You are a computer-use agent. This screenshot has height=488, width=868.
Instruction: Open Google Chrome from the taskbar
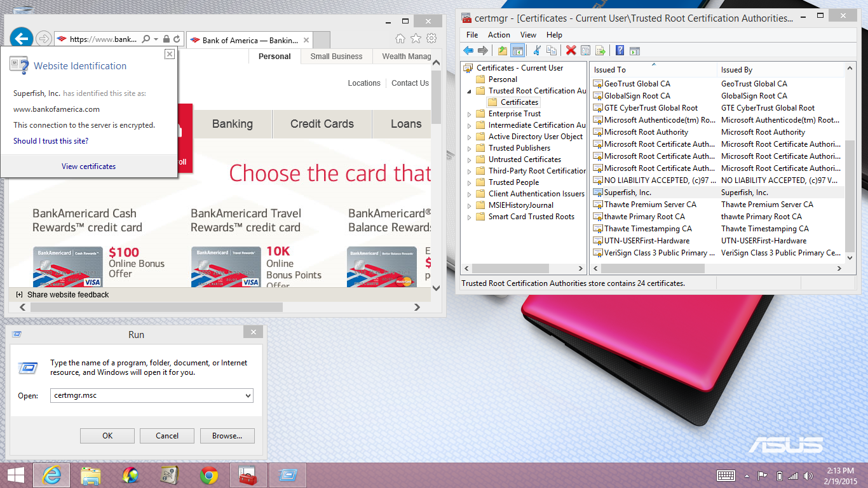(209, 475)
